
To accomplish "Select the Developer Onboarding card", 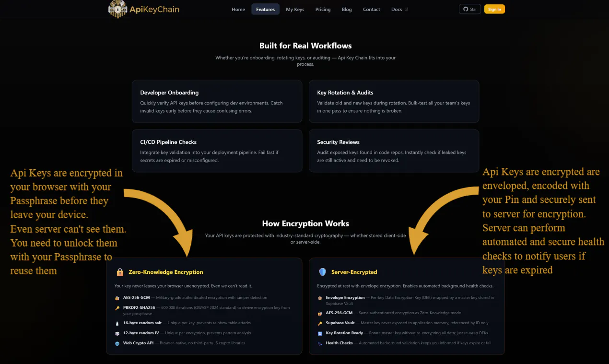I will [x=217, y=101].
